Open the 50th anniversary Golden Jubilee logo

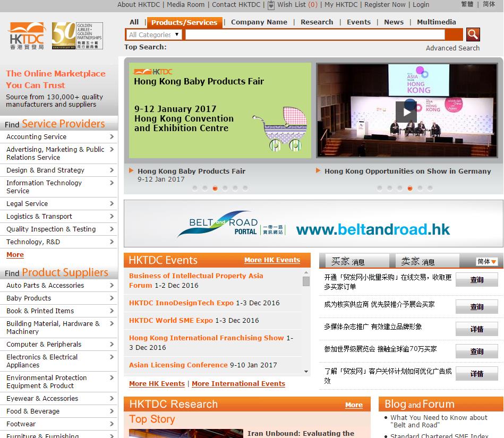77,36
